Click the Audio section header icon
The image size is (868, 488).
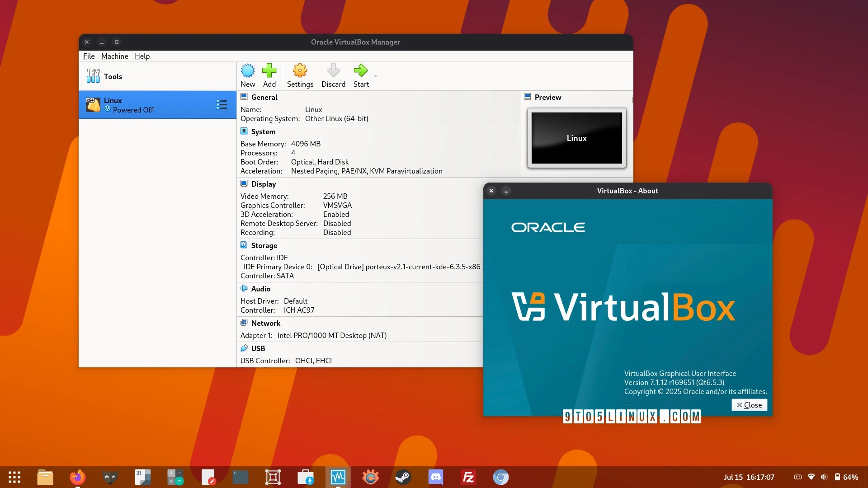point(244,288)
